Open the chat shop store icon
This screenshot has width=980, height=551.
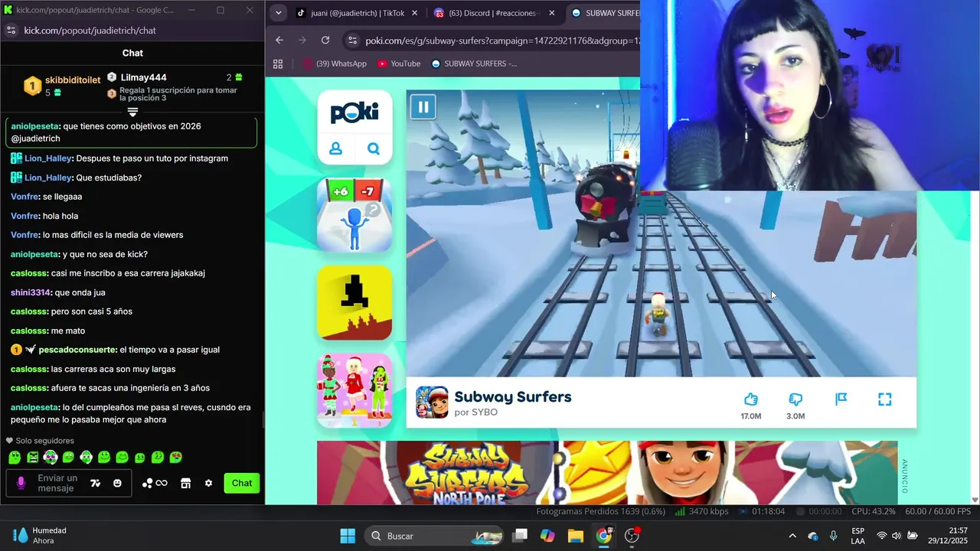click(x=185, y=483)
